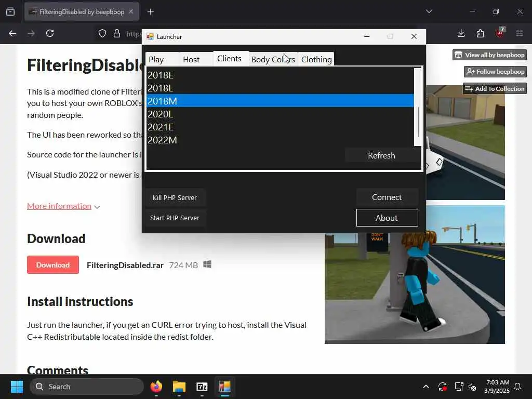Select client 2018L in the list
532x399 pixels.
click(280, 88)
